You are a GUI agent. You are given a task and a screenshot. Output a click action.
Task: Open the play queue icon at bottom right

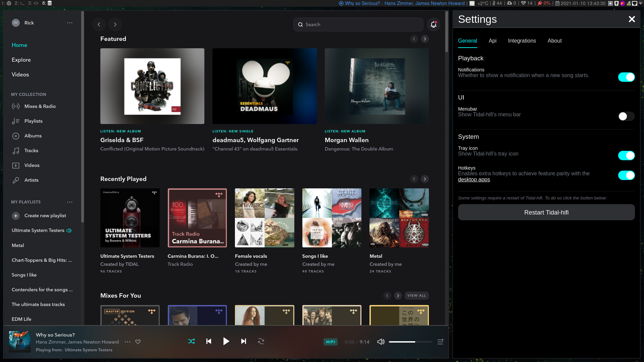[440, 342]
